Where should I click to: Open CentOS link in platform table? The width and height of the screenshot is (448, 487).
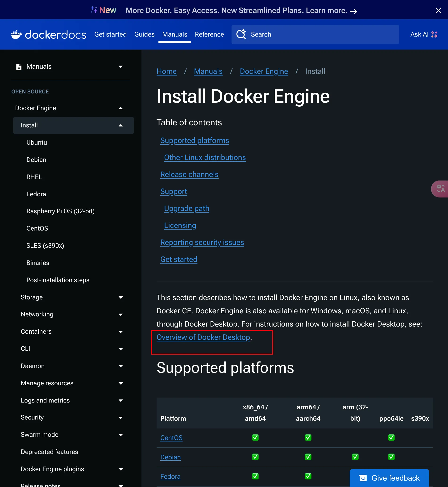[x=171, y=437]
